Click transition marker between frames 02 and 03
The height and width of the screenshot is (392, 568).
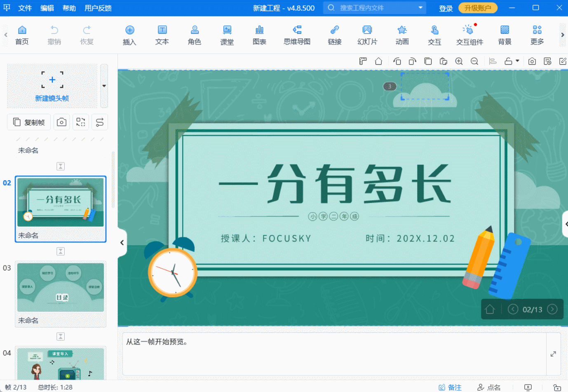pyautogui.click(x=61, y=251)
